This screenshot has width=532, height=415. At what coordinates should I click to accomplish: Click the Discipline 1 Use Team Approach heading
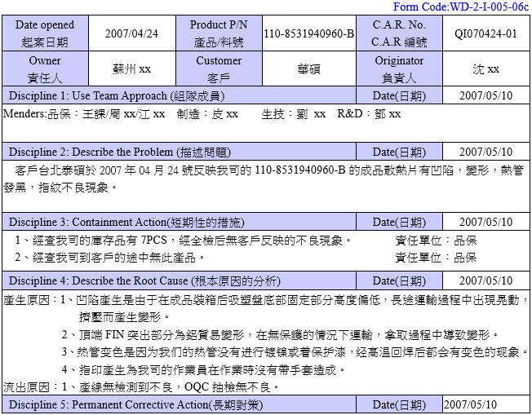pyautogui.click(x=116, y=96)
